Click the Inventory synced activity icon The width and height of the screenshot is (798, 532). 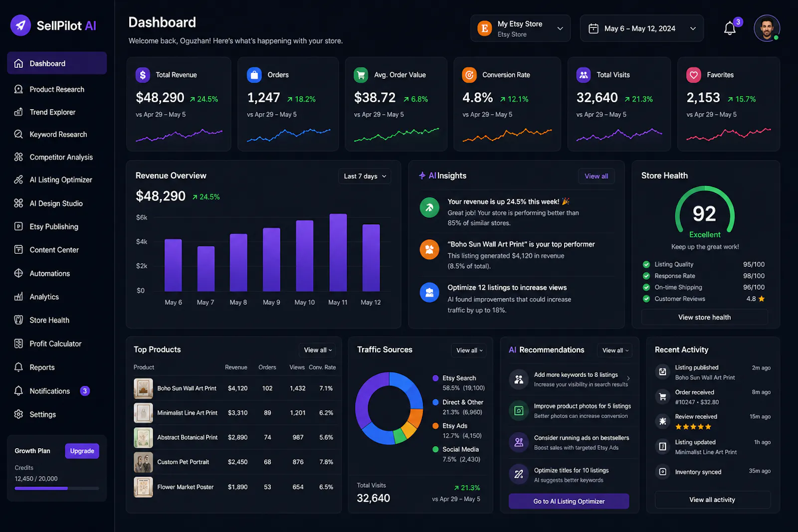tap(662, 471)
